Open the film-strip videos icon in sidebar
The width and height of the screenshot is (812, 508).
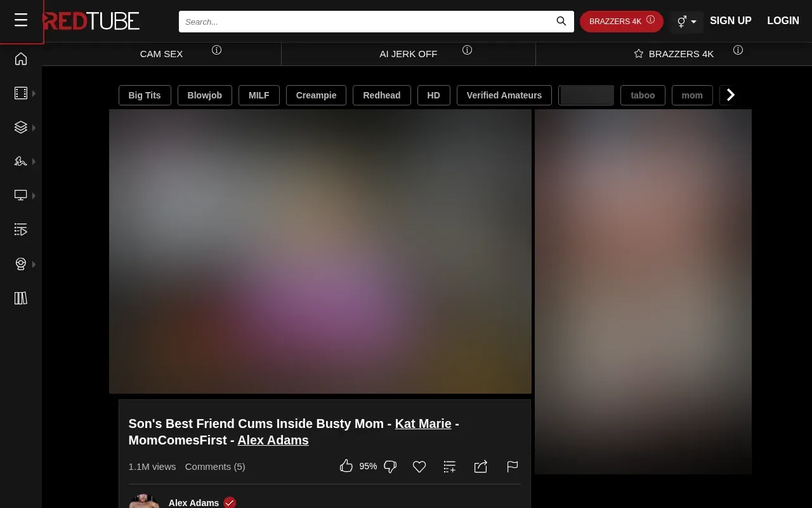coord(21,93)
